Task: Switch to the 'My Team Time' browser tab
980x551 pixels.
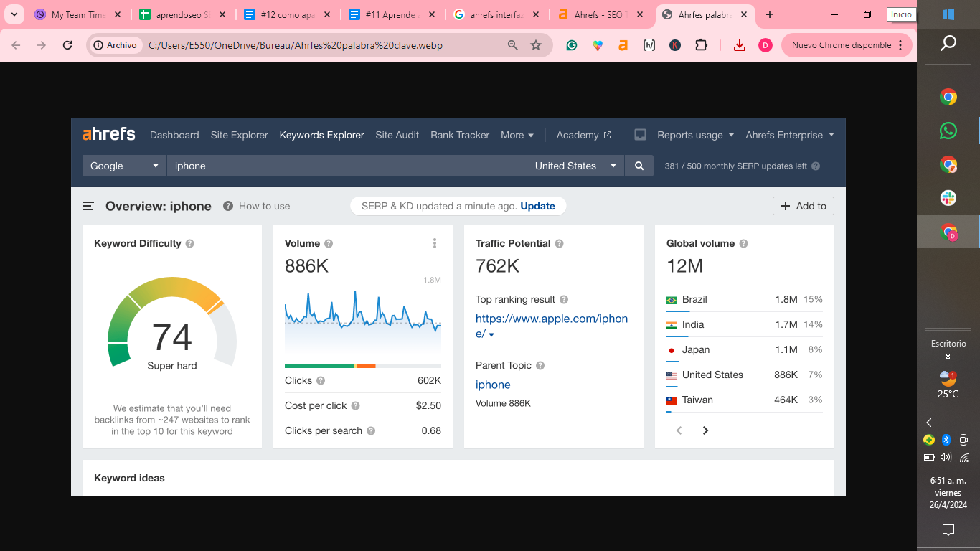Action: click(77, 14)
